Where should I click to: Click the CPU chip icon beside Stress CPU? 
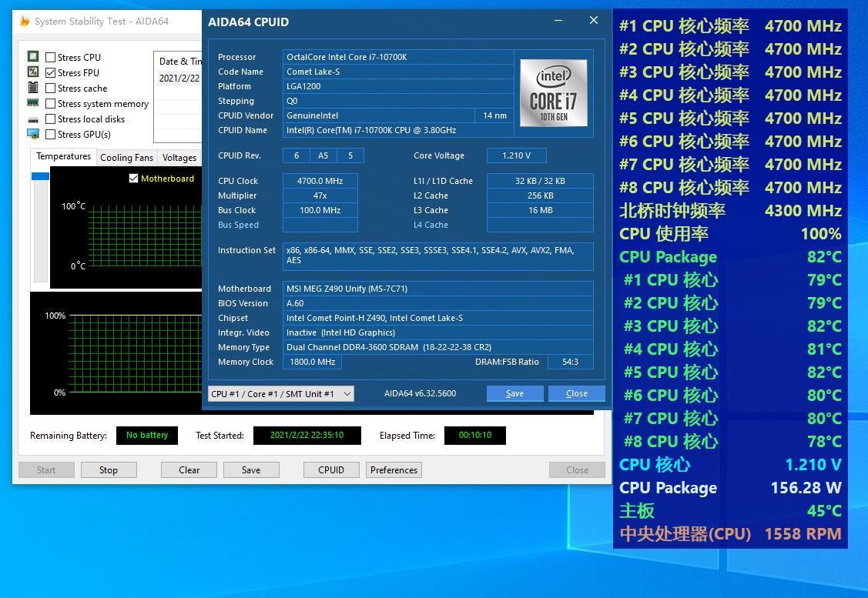33,57
